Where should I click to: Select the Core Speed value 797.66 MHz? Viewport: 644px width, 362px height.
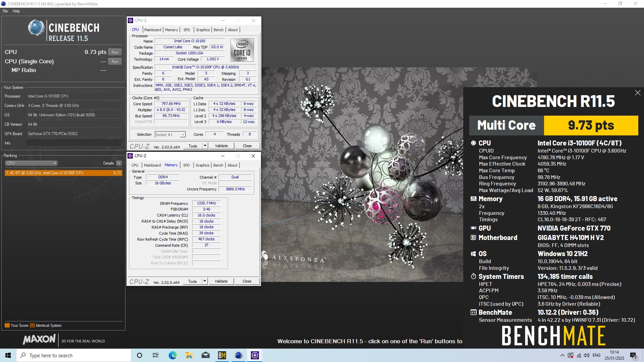point(171,104)
